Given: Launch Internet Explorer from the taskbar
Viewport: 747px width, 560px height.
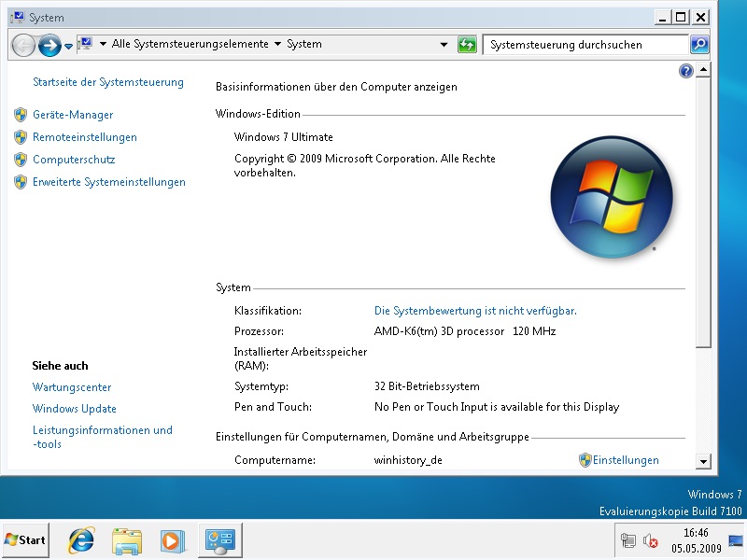Looking at the screenshot, I should tap(81, 539).
